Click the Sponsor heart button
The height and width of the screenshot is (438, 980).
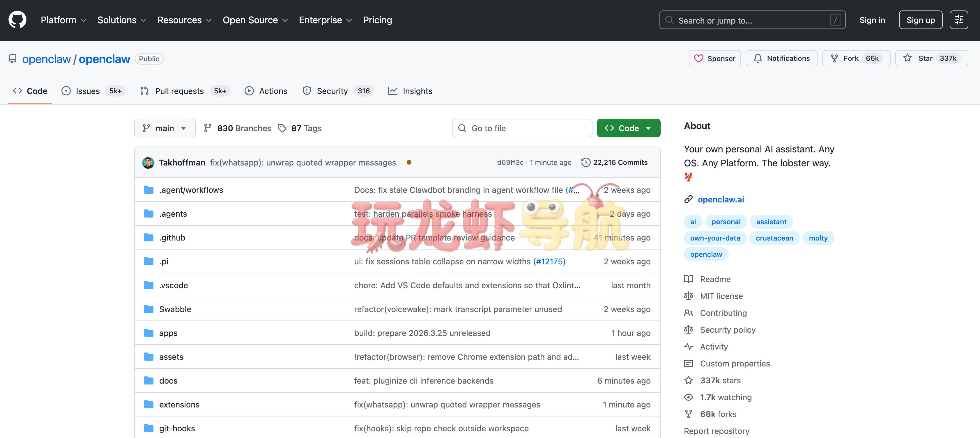[714, 58]
